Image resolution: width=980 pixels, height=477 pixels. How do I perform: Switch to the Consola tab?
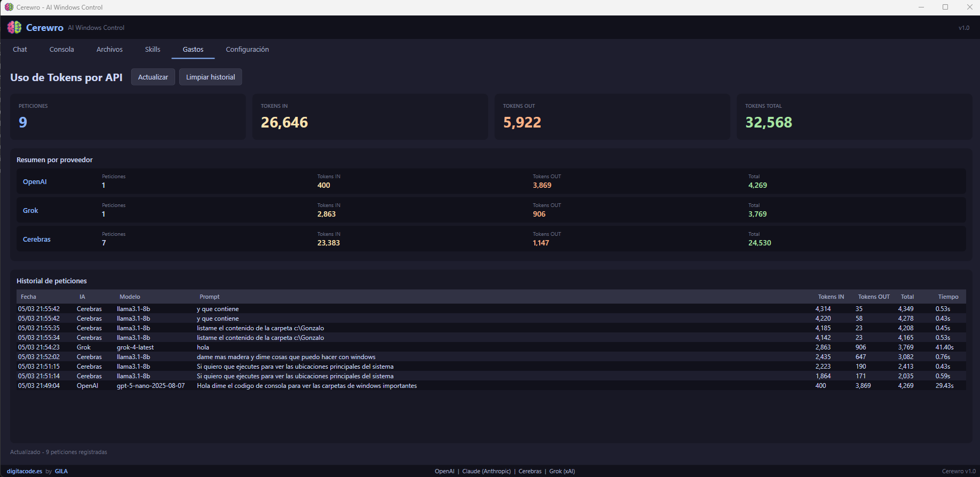coord(61,49)
